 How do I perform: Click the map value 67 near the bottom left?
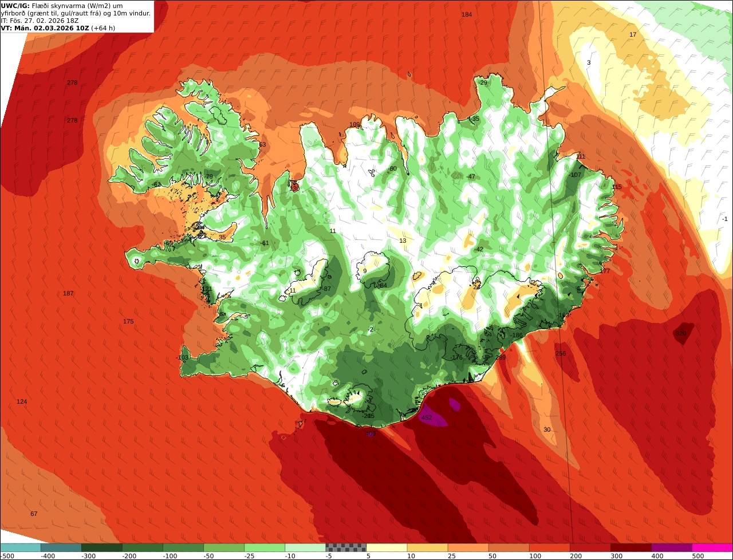pos(34,514)
